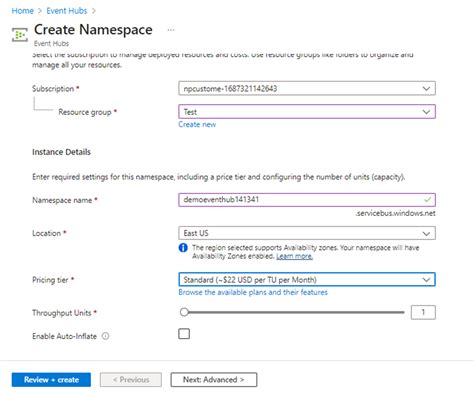Click the Review + create button

(51, 380)
